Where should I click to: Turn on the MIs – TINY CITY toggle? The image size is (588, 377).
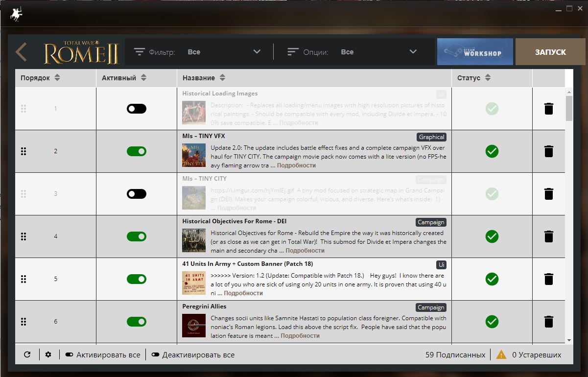(137, 194)
